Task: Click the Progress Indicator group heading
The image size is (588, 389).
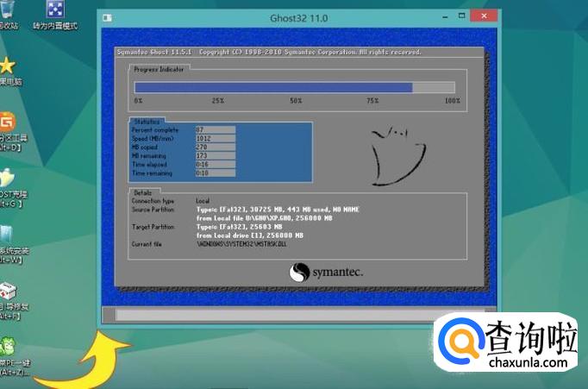Action: click(x=159, y=69)
